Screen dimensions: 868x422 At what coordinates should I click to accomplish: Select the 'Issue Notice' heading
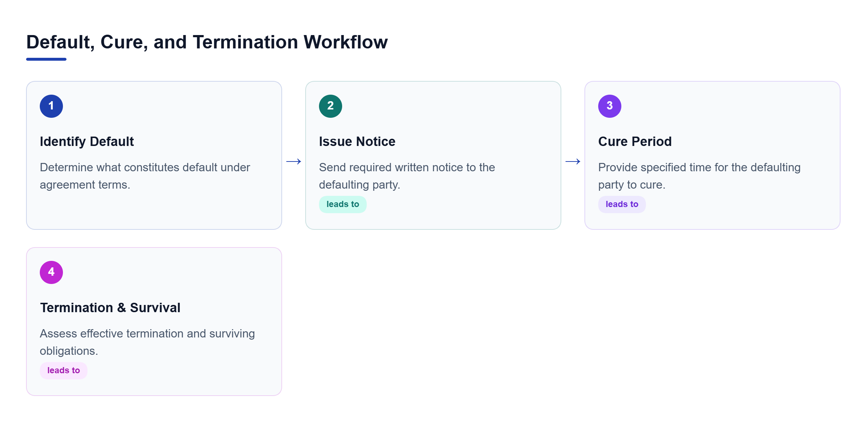click(x=357, y=142)
